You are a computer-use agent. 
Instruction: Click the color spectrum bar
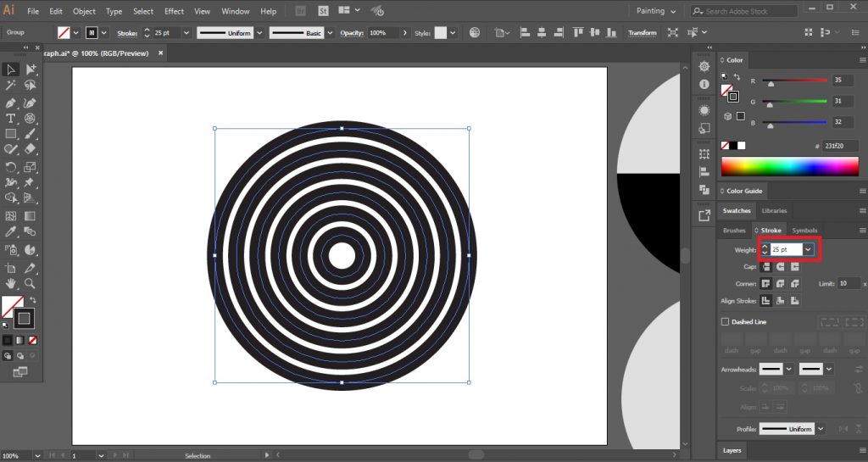tap(790, 166)
